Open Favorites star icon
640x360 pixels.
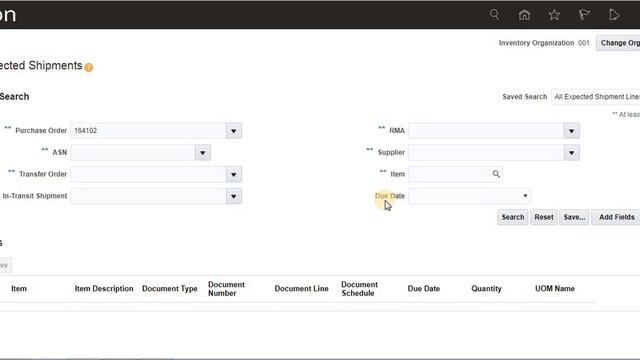coord(554,15)
